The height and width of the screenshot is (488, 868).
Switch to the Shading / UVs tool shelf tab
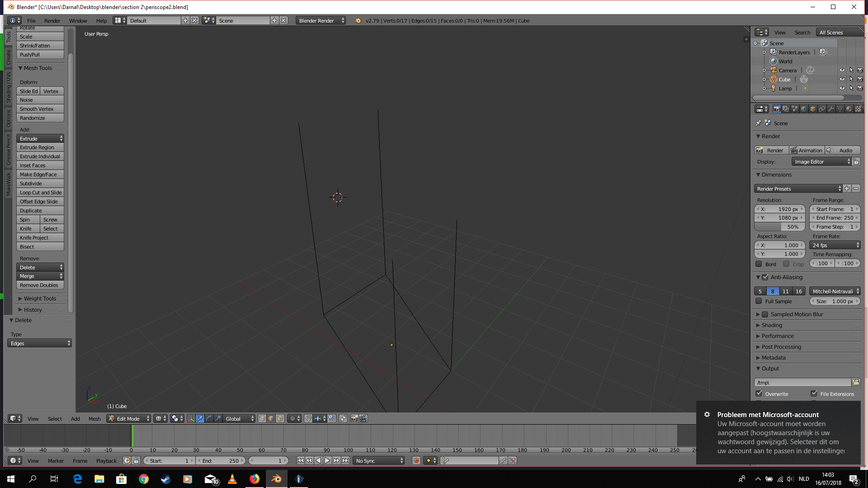(x=8, y=88)
